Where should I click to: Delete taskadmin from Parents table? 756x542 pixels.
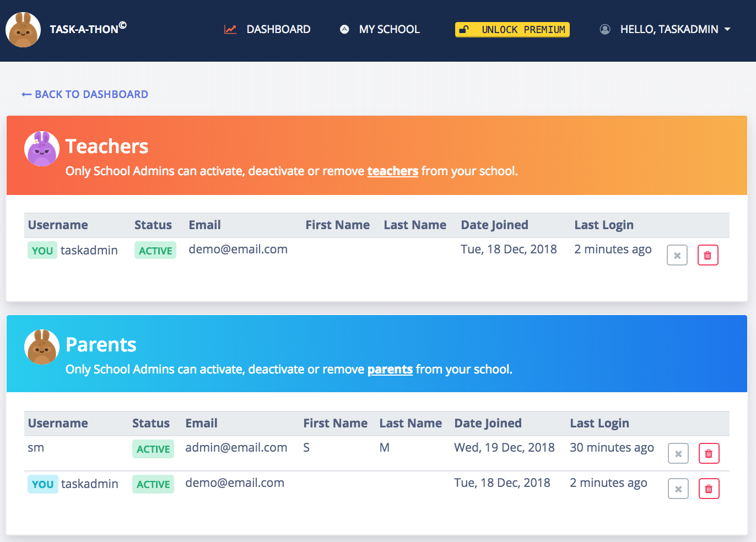[x=709, y=489]
